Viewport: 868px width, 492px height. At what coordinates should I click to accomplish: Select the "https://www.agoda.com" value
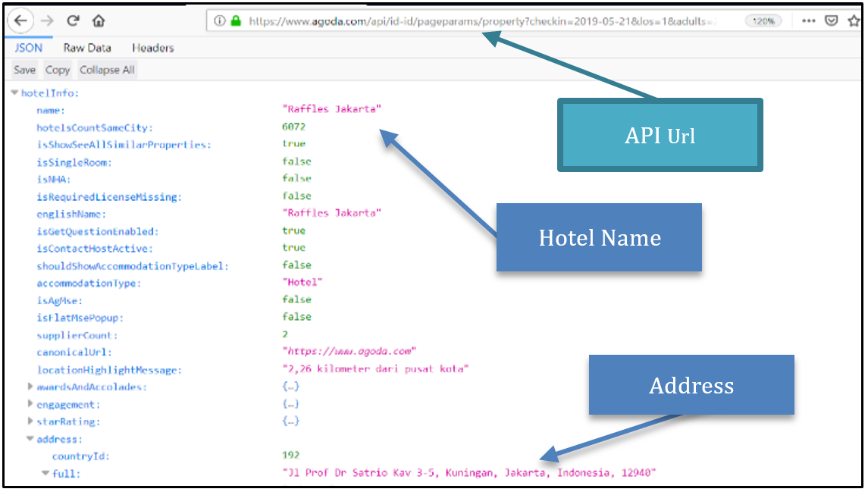tap(349, 352)
